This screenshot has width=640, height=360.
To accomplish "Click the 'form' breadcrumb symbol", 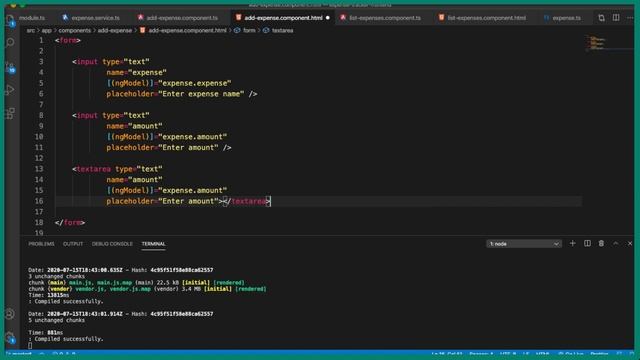I will (x=249, y=30).
